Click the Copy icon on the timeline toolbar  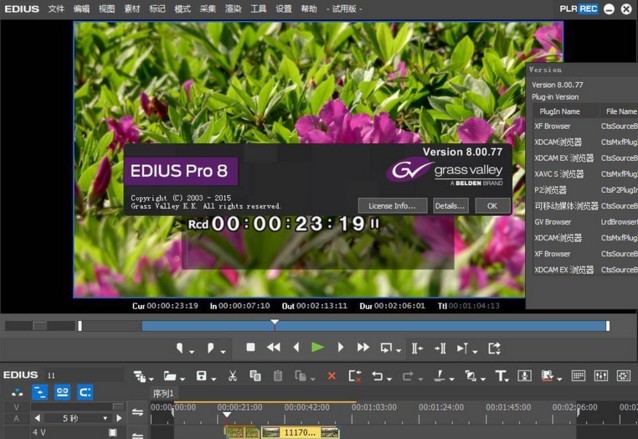click(255, 376)
